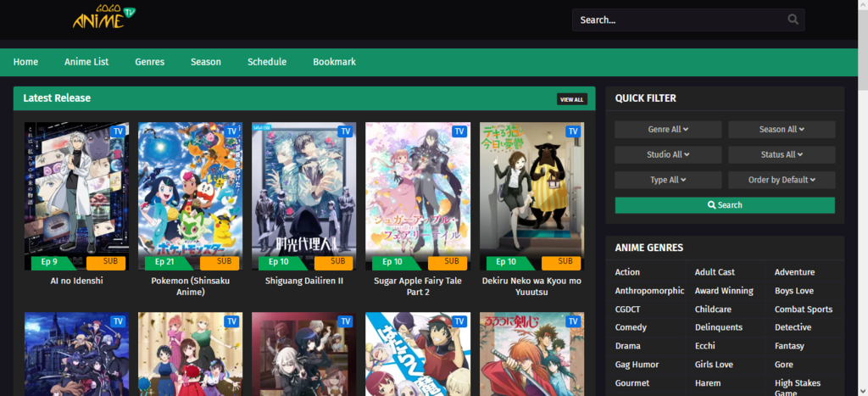Screen dimensions: 868x396
Task: Open the Gourmet genre link
Action: (632, 383)
